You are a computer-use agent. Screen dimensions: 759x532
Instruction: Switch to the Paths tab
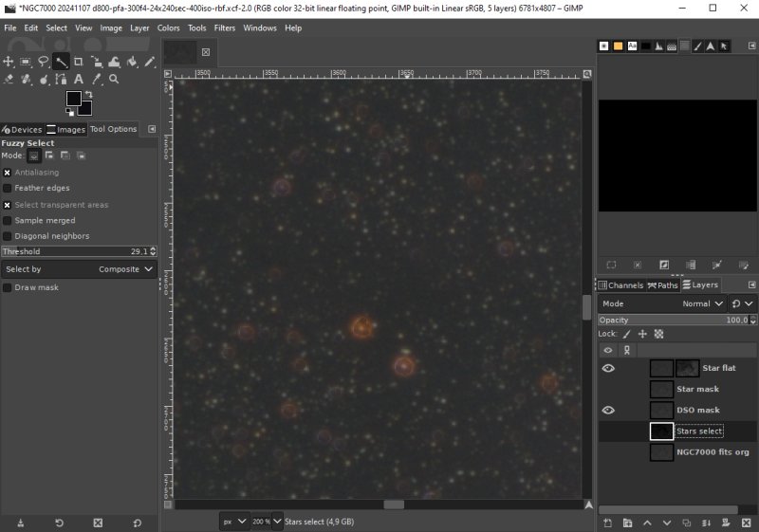click(663, 285)
